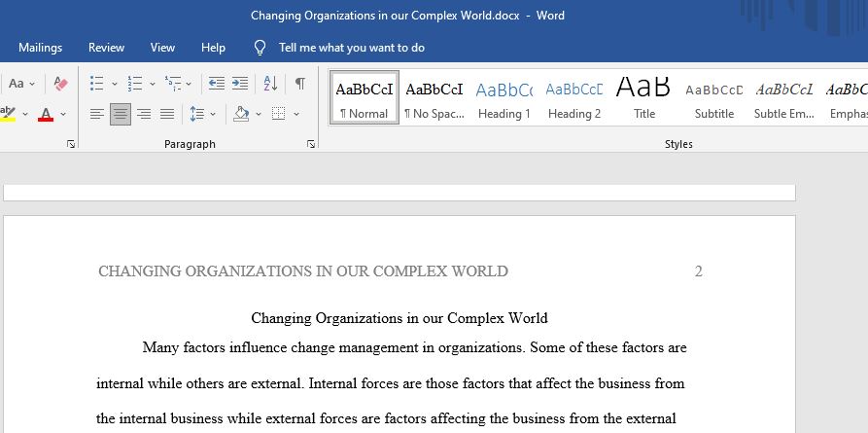The image size is (868, 433).
Task: Apply red font color
Action: pyautogui.click(x=46, y=114)
